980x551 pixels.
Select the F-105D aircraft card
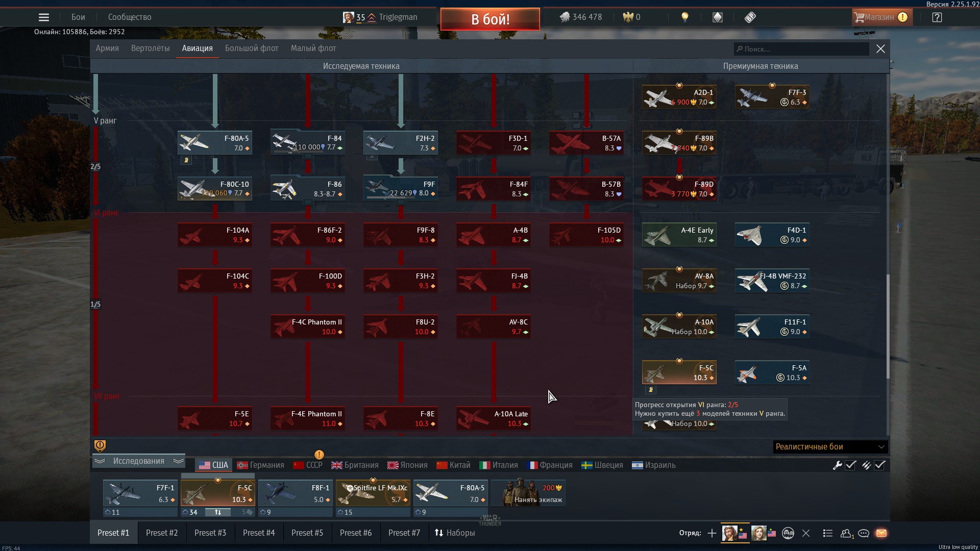coord(586,235)
